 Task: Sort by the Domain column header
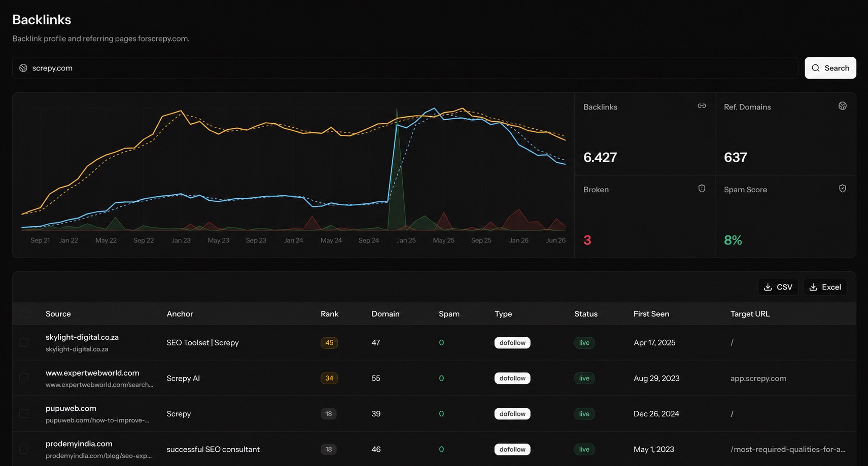pos(386,314)
